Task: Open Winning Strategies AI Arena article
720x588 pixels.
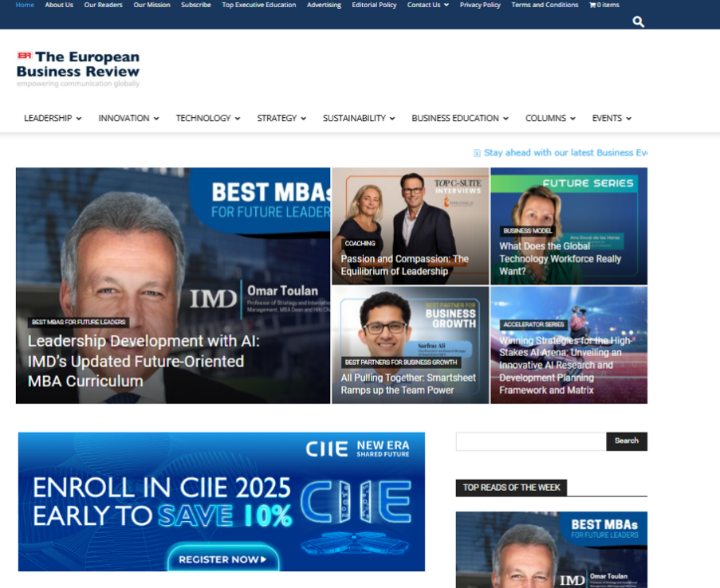Action: (566, 365)
